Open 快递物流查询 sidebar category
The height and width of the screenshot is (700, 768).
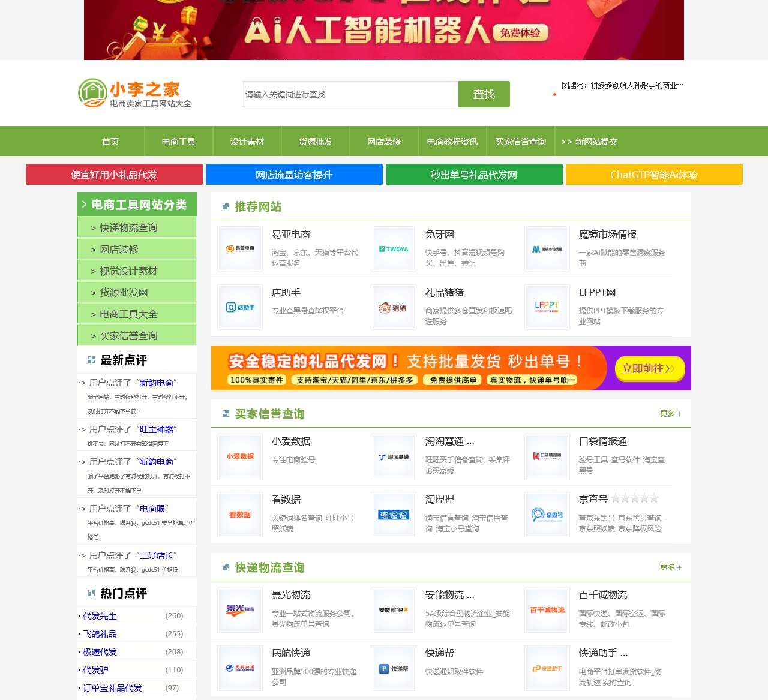pos(137,227)
